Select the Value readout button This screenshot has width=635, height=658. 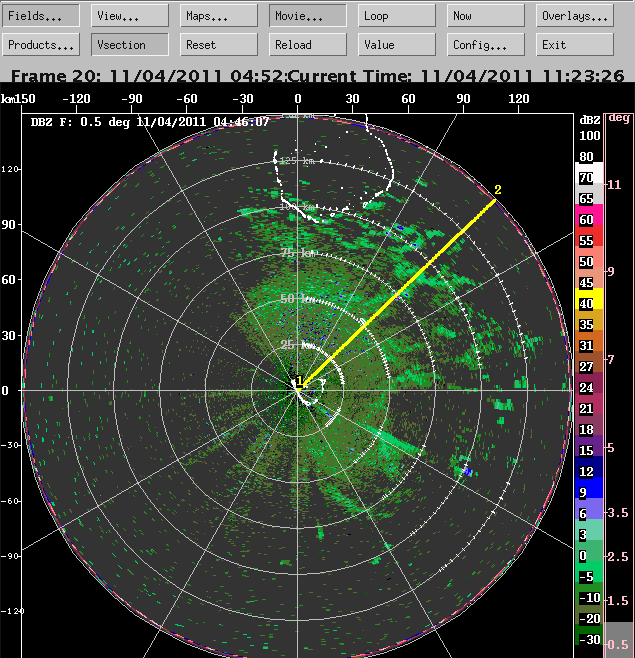pyautogui.click(x=397, y=44)
